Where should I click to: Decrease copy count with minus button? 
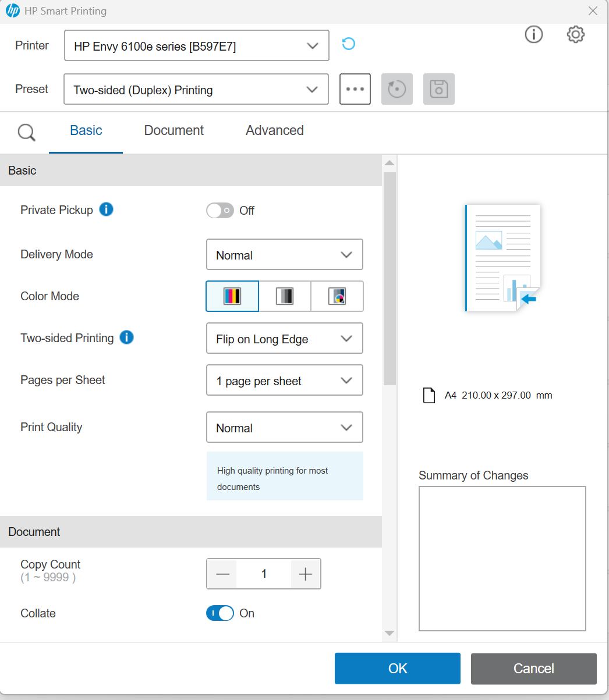click(222, 574)
